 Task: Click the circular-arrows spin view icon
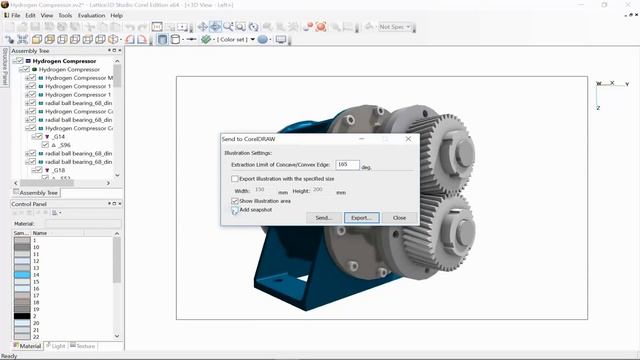pos(253,27)
